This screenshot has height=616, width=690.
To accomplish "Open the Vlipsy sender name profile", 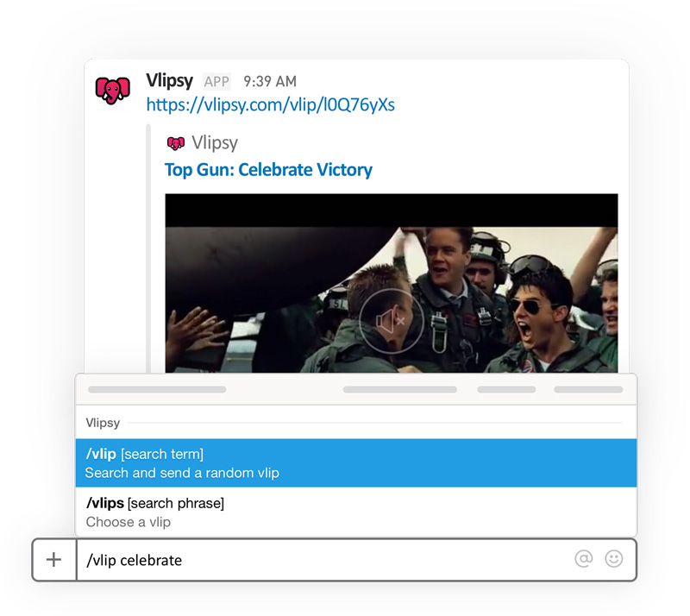I will pos(172,81).
